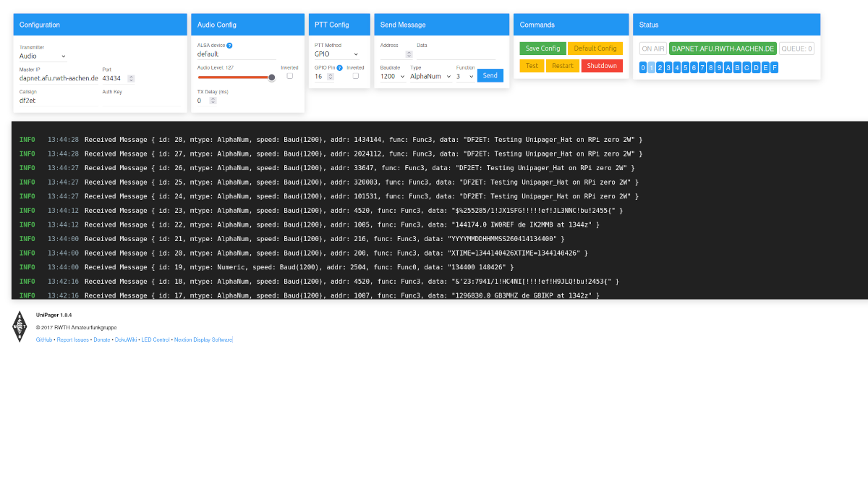Click the ON AIR status indicator

click(x=652, y=48)
